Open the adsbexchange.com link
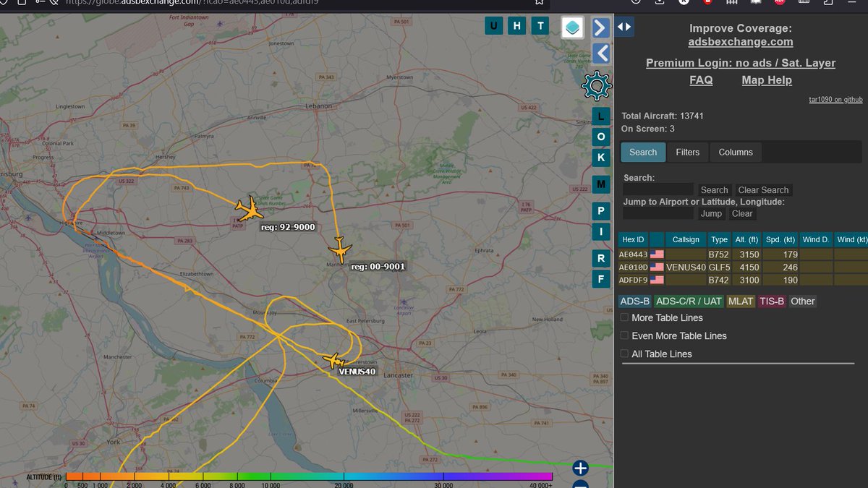Image resolution: width=868 pixels, height=488 pixels. 740,42
